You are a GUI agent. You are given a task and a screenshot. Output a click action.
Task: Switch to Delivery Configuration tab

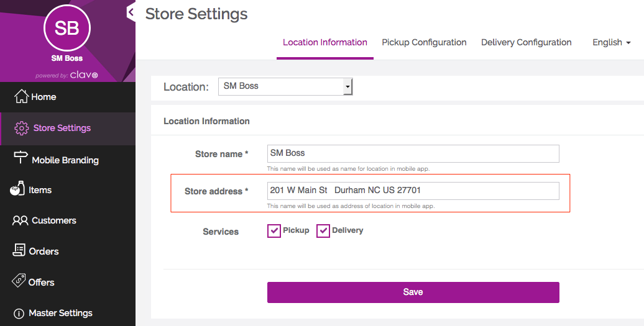[x=526, y=42]
